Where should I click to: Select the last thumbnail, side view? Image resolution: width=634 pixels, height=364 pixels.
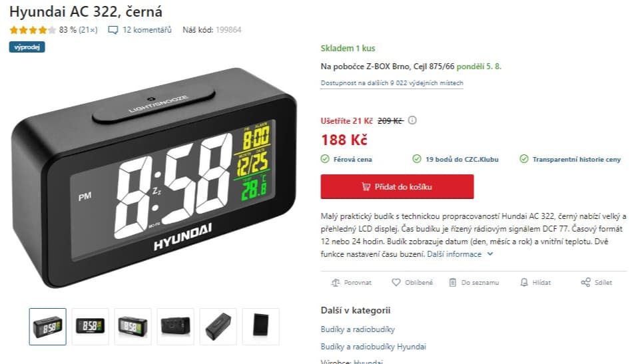(x=261, y=327)
